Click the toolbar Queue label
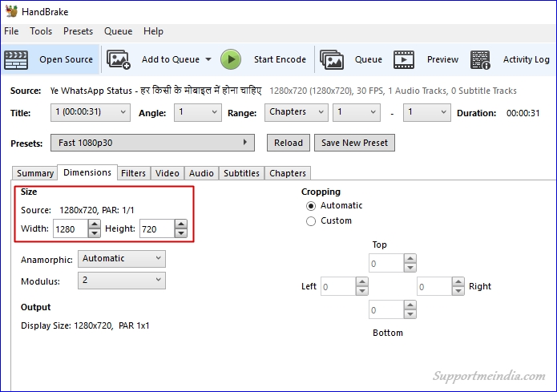The height and width of the screenshot is (392, 557). (369, 59)
